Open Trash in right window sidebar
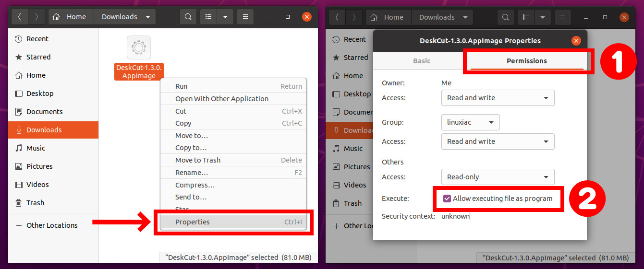 pyautogui.click(x=350, y=203)
